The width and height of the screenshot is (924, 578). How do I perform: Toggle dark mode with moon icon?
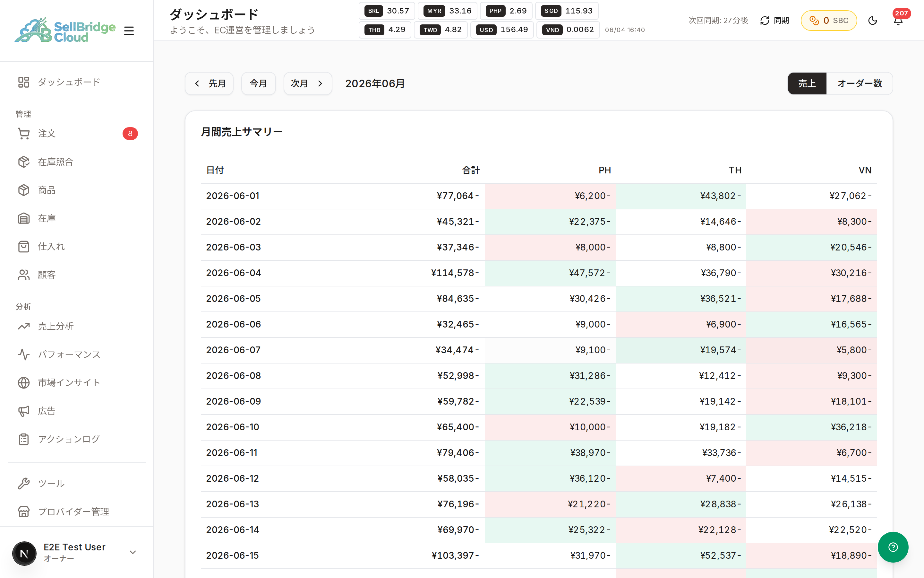872,20
